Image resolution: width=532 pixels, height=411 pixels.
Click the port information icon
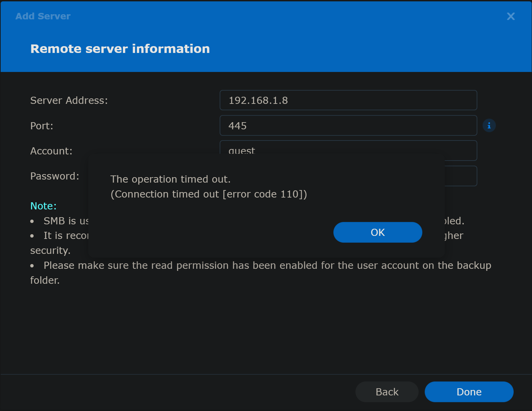(x=489, y=126)
